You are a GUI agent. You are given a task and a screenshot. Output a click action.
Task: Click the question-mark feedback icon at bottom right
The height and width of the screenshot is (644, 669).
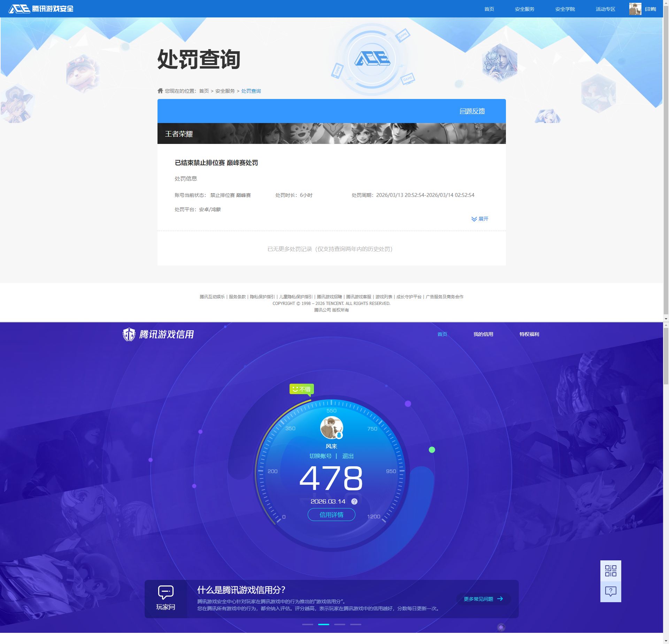click(x=611, y=591)
